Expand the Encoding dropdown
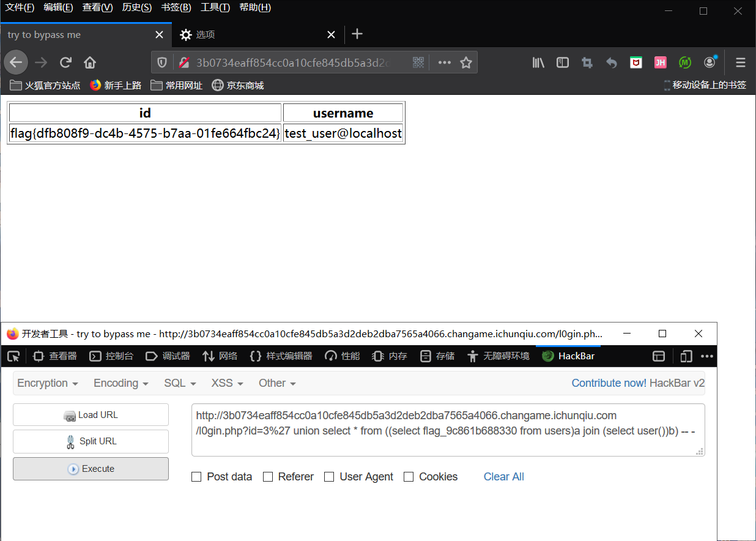The height and width of the screenshot is (541, 756). coord(121,383)
